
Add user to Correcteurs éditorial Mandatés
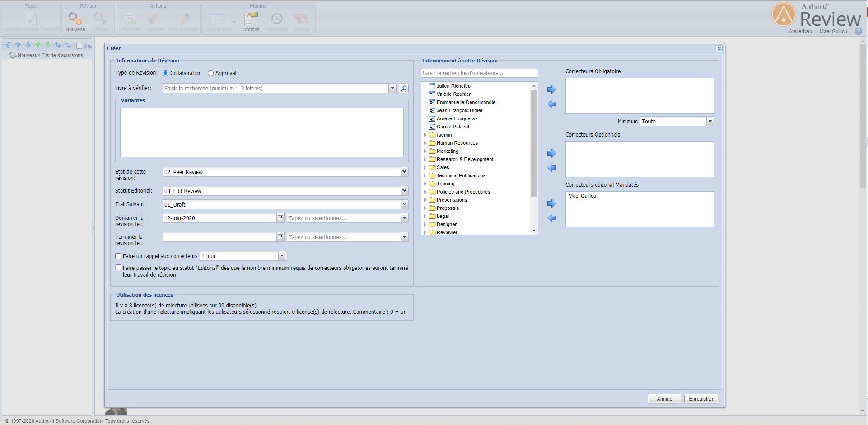(x=551, y=203)
